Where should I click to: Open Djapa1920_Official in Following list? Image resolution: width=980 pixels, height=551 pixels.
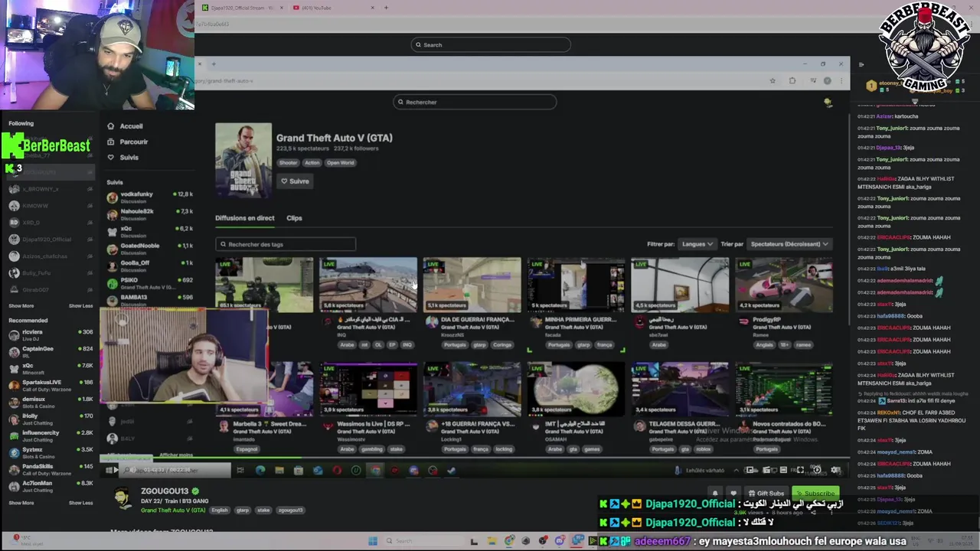pos(51,240)
